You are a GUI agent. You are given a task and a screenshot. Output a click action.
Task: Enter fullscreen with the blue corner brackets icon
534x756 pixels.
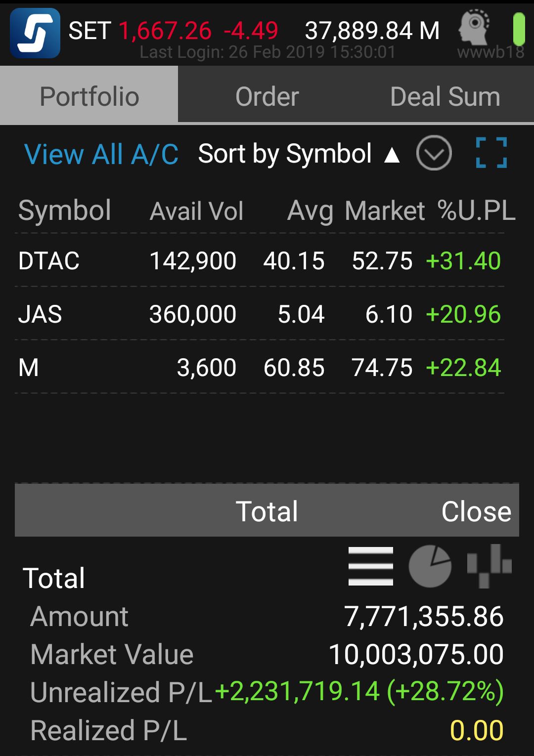491,153
